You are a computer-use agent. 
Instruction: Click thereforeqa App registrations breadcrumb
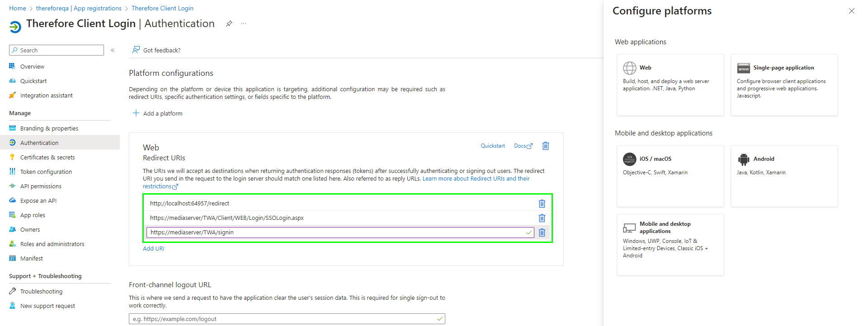point(79,8)
